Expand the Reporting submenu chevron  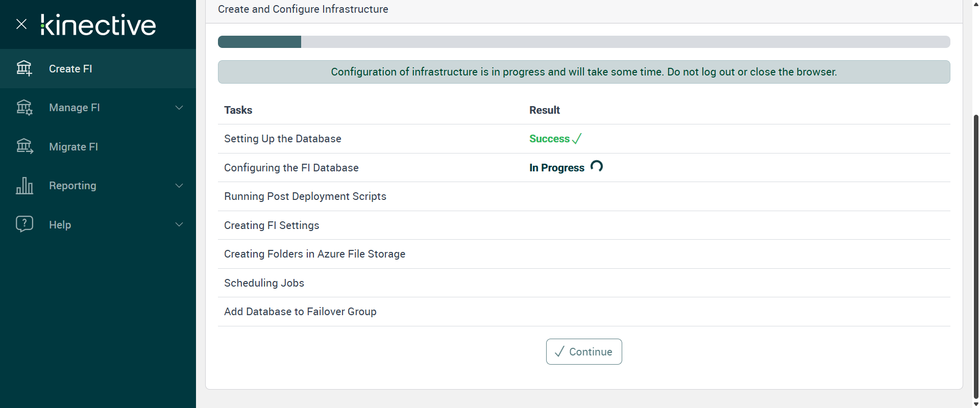[179, 186]
